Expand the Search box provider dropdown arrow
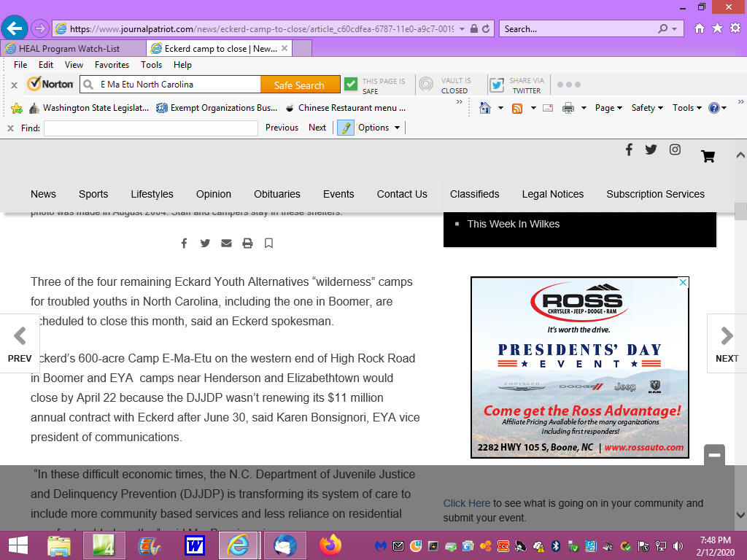This screenshot has height=560, width=747. coord(674,29)
